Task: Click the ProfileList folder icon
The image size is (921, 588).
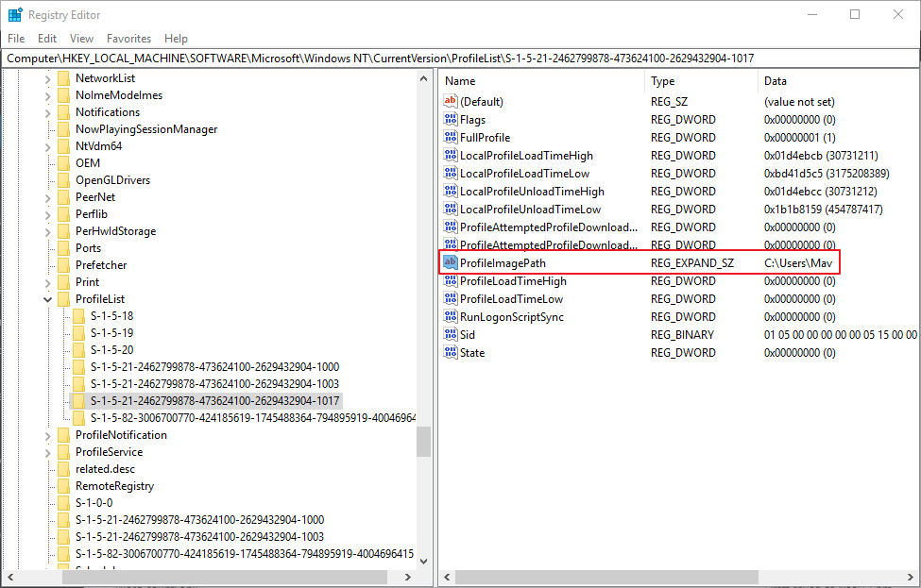Action: (64, 299)
